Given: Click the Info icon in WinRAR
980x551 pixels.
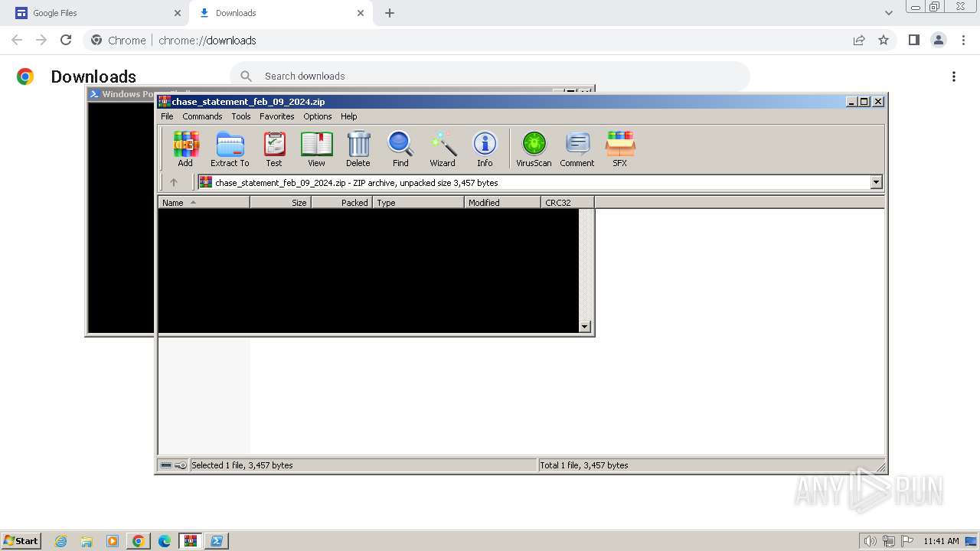Looking at the screenshot, I should tap(485, 148).
